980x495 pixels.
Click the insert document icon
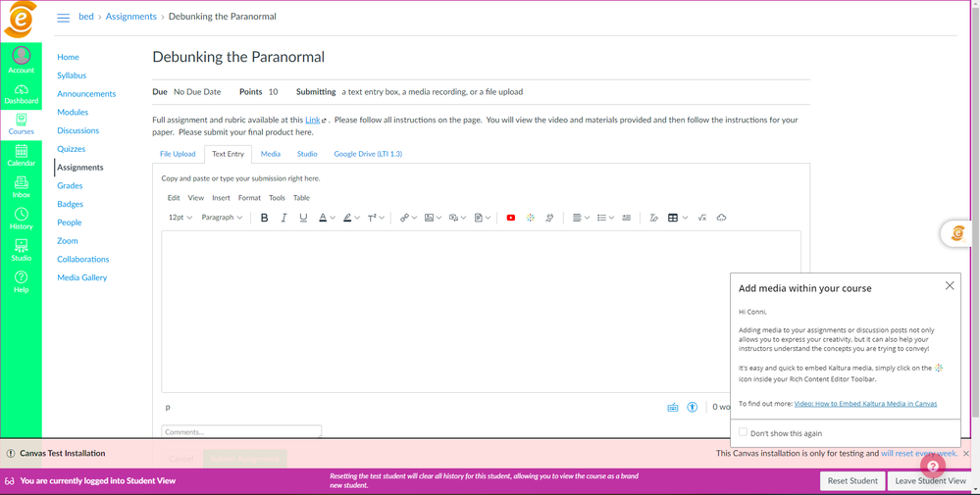click(x=478, y=218)
